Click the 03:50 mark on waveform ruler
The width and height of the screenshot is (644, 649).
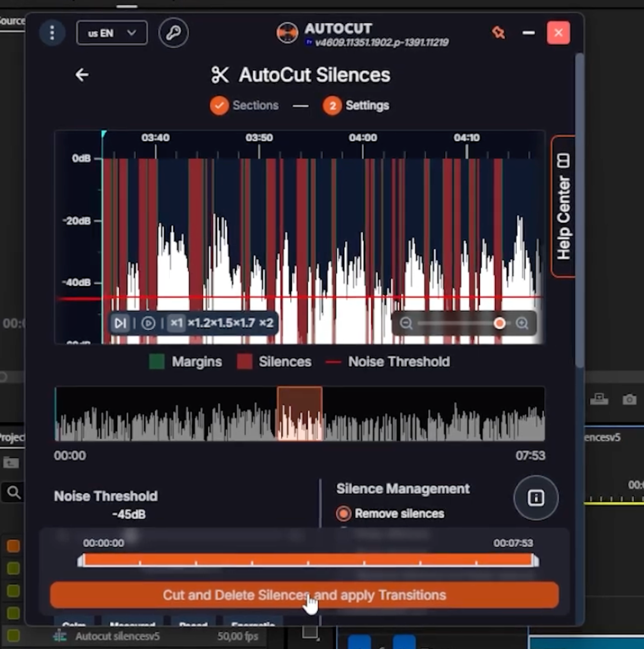click(259, 138)
